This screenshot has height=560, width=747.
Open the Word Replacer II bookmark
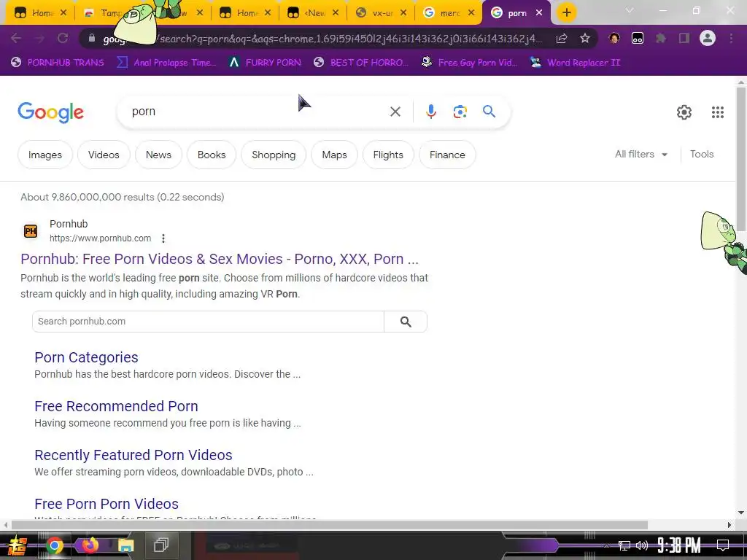coord(575,63)
